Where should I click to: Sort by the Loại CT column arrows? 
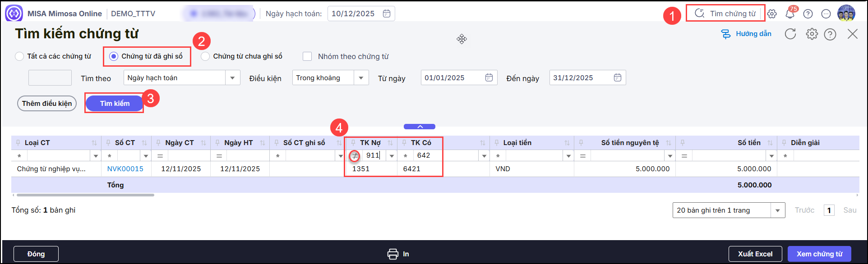pos(94,143)
